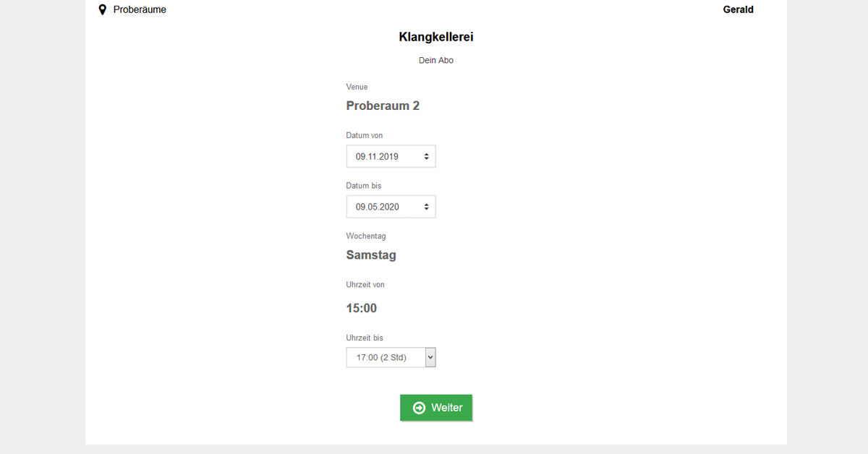Viewport: 868px width, 454px height.
Task: Click the Dein Abo subtitle
Action: (x=436, y=60)
